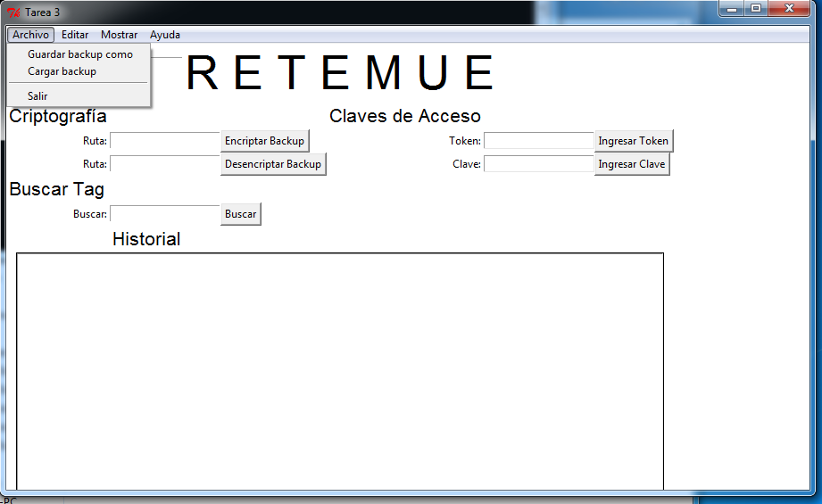Open the Ayuda menu
This screenshot has height=504, width=822.
164,35
